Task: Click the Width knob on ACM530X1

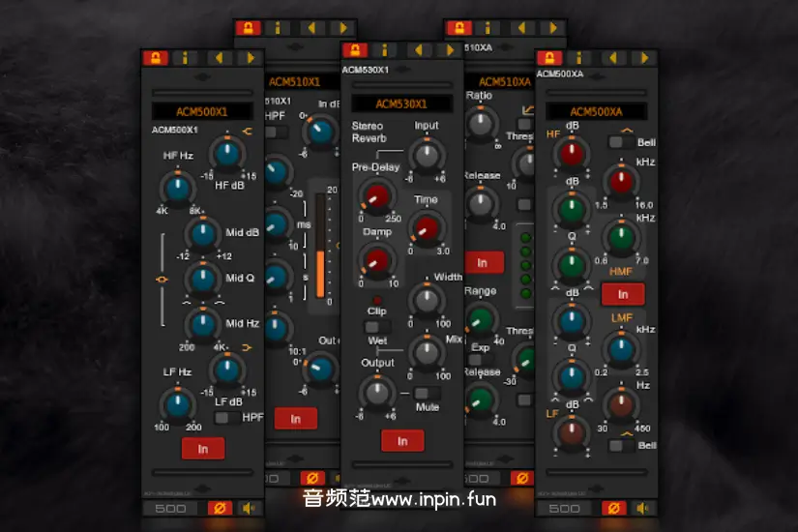Action: tap(427, 301)
